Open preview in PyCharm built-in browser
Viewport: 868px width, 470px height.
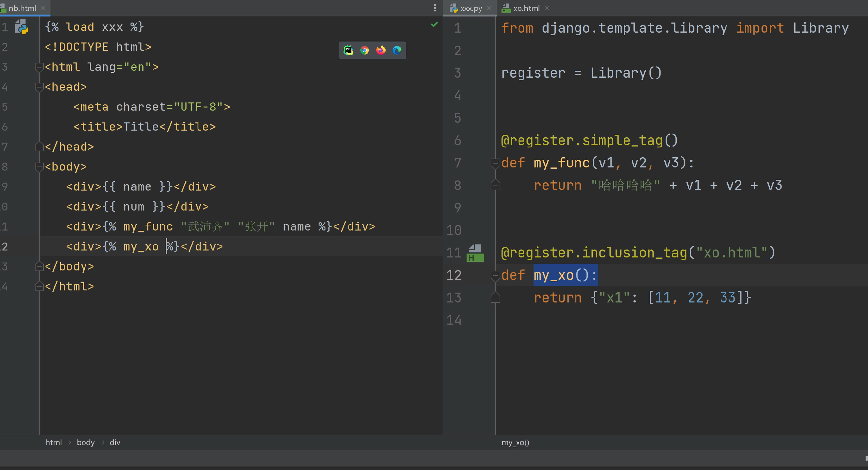pyautogui.click(x=348, y=50)
